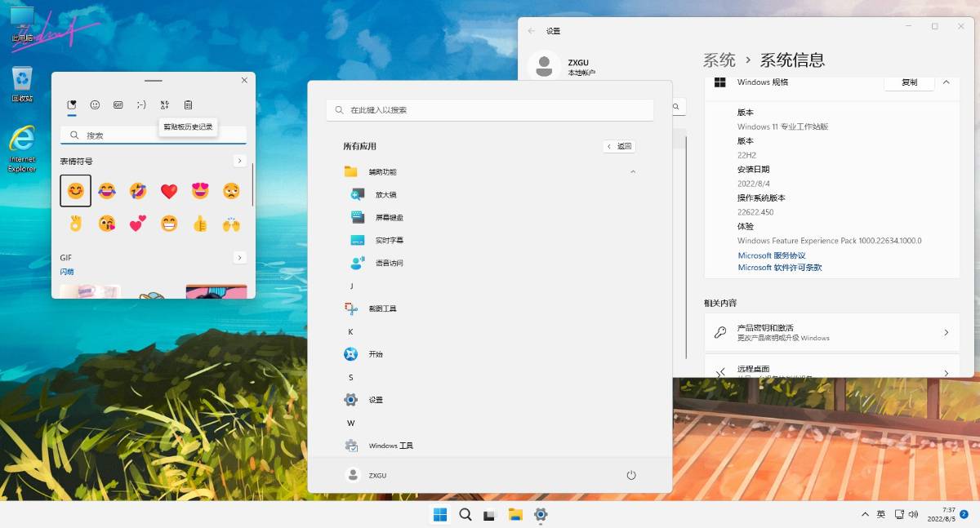This screenshot has height=528, width=980.
Task: Click the letter K section header
Action: pos(351,332)
